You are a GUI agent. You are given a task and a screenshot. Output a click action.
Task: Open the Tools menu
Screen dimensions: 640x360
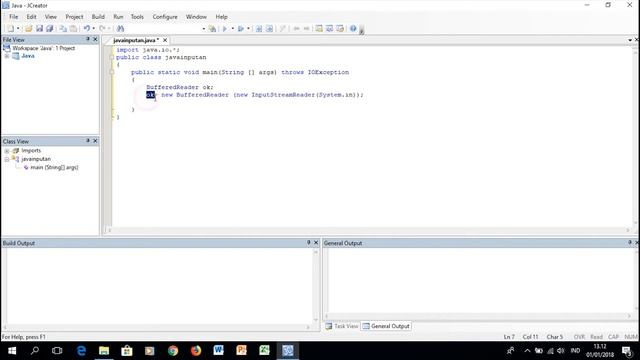click(x=137, y=17)
